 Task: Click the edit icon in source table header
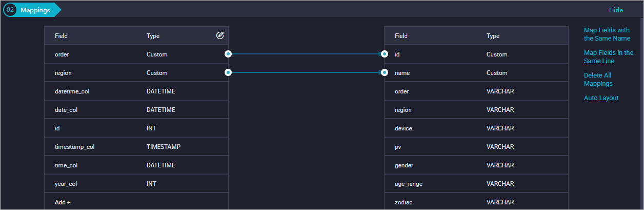[220, 35]
